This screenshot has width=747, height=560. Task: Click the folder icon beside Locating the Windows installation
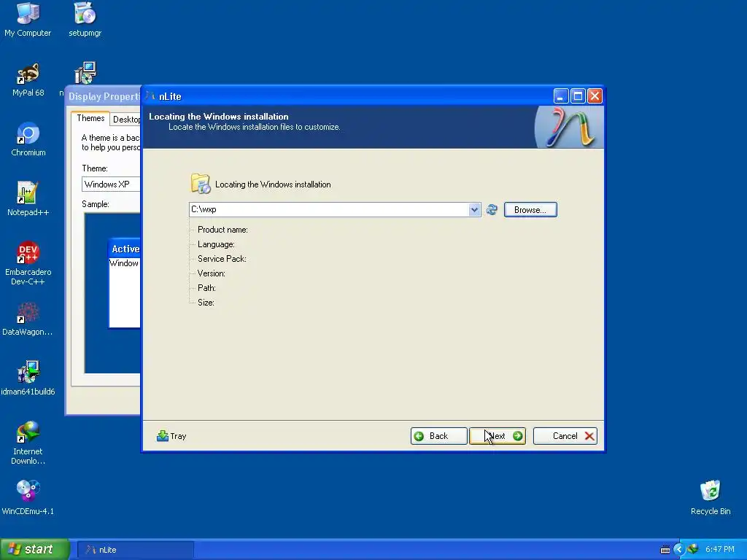201,184
